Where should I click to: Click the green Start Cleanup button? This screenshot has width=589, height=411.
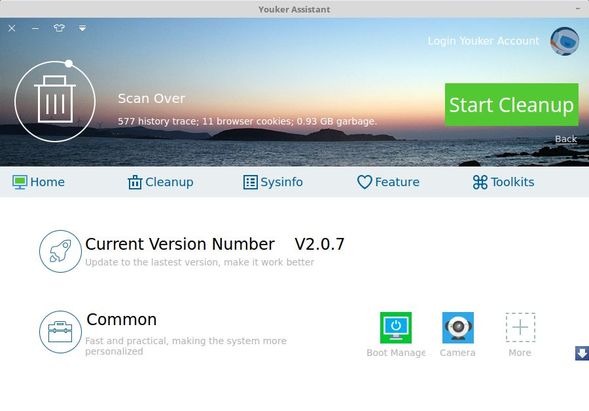[x=511, y=104]
